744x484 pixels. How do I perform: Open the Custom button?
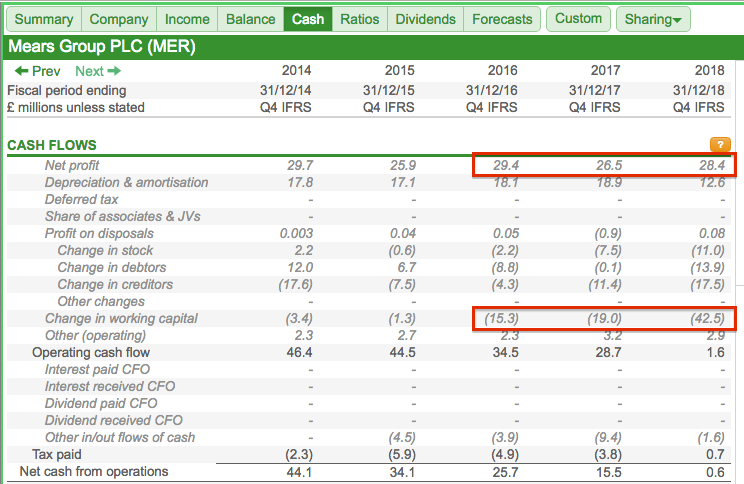tap(578, 19)
